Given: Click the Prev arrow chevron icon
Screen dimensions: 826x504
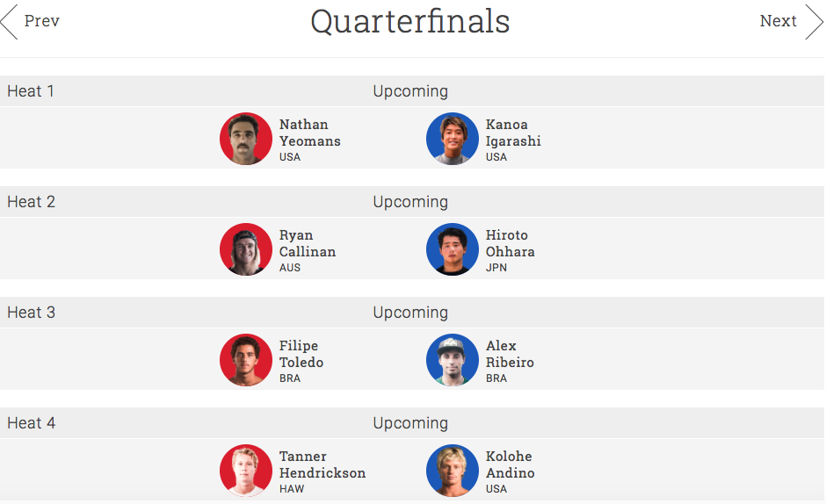Looking at the screenshot, I should pyautogui.click(x=9, y=21).
